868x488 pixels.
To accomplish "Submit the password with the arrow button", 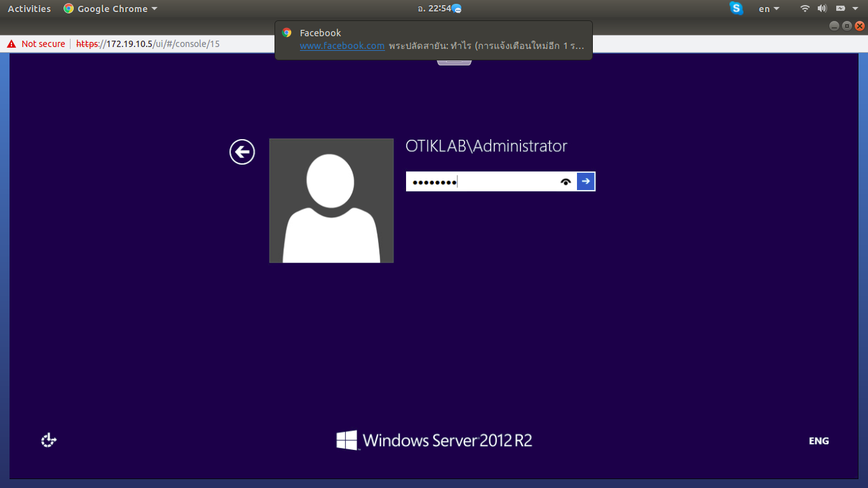I will (x=586, y=182).
